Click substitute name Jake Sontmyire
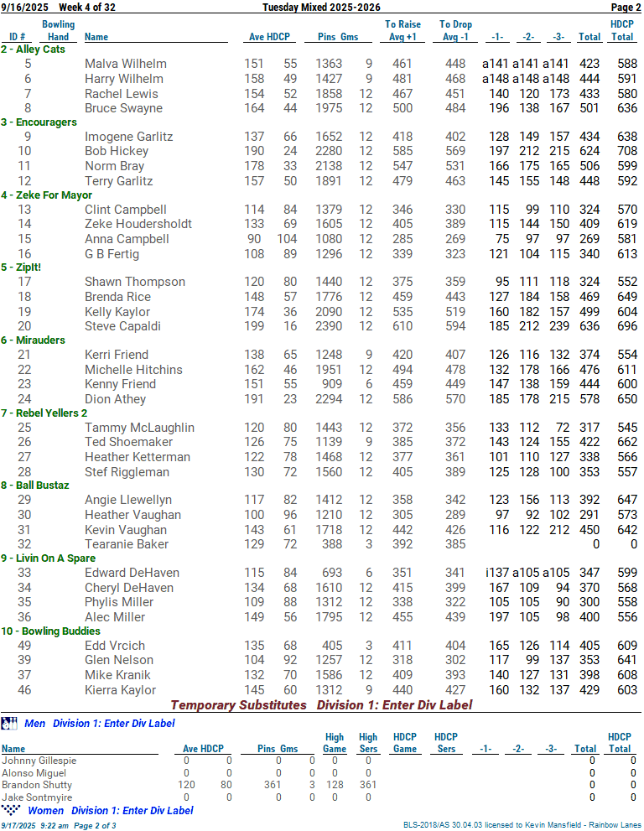 tap(37, 797)
